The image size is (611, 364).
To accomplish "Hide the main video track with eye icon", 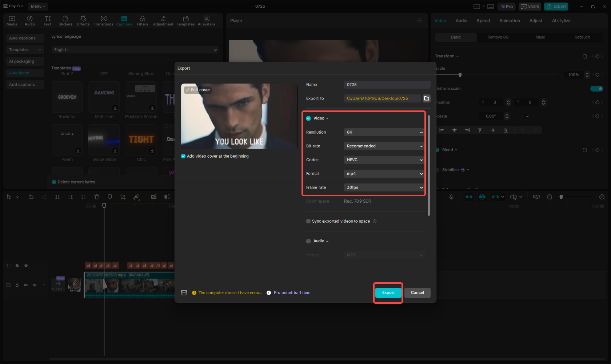I will coord(26,285).
